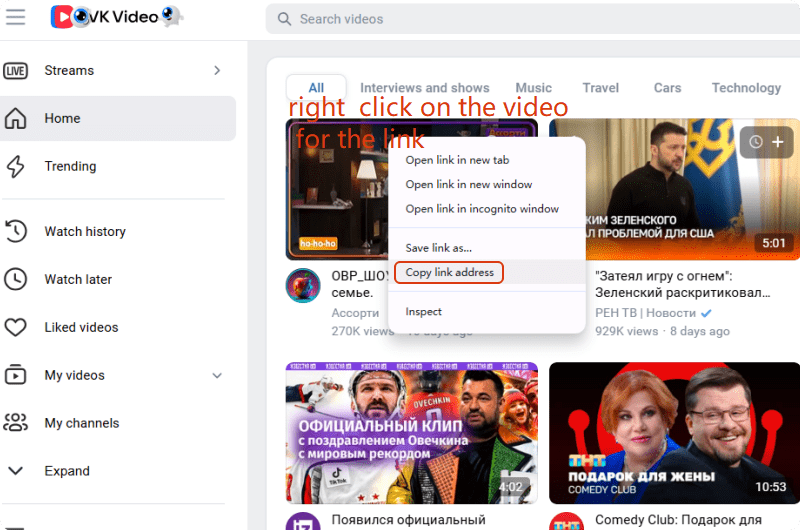
Task: Open the Comedy Club video thumbnail
Action: (x=674, y=432)
